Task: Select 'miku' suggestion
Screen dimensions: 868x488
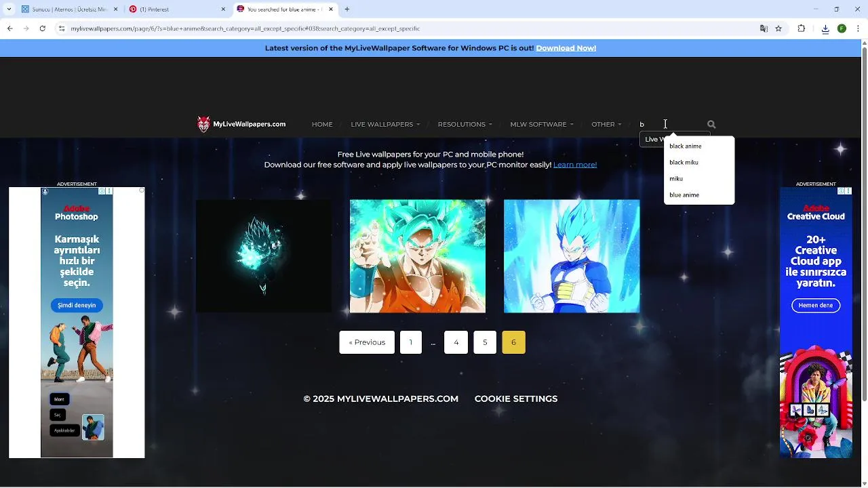Action: [x=699, y=179]
